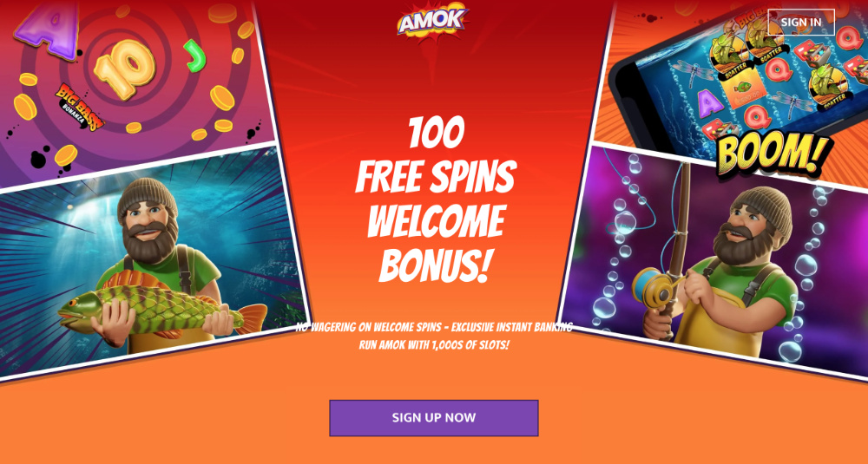Click the purple letter A symbol
Viewport: 868px width, 464px height.
click(x=46, y=28)
